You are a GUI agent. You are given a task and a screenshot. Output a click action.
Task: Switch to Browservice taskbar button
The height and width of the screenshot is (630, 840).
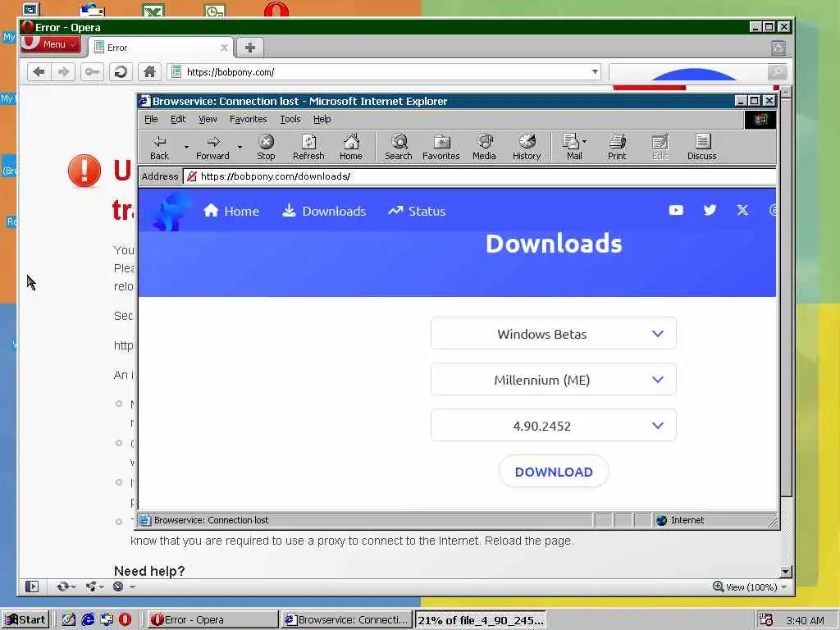pos(347,620)
